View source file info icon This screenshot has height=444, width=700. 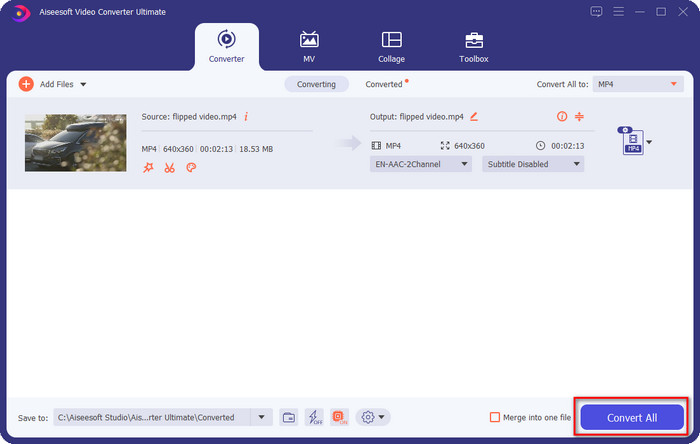(246, 117)
